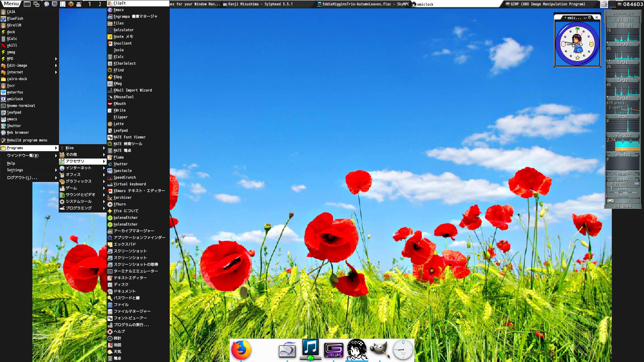This screenshot has height=362, width=644.
Task: Choose Xfburn in the accessories list
Action: (x=119, y=204)
